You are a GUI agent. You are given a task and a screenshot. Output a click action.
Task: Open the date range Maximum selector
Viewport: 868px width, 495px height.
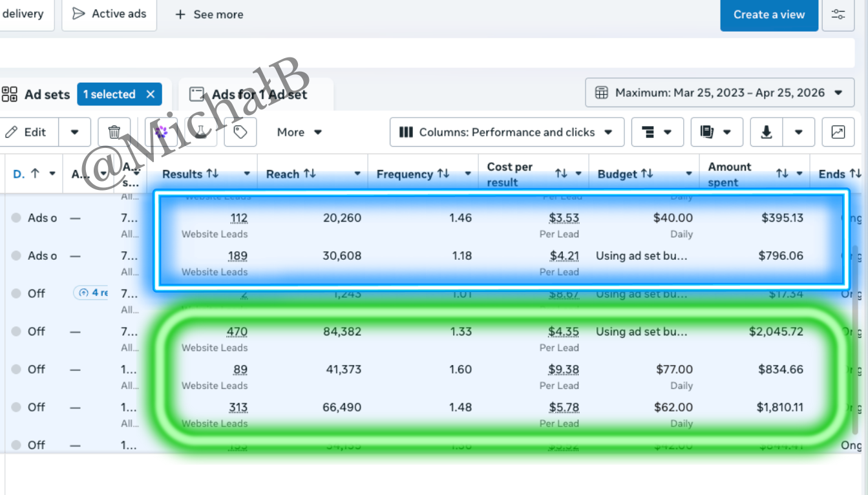(720, 92)
